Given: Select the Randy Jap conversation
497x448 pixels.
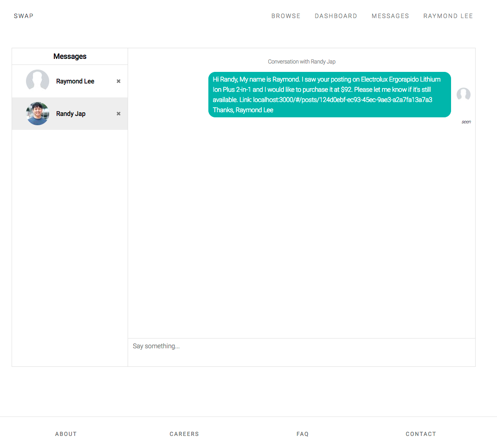Looking at the screenshot, I should click(71, 113).
